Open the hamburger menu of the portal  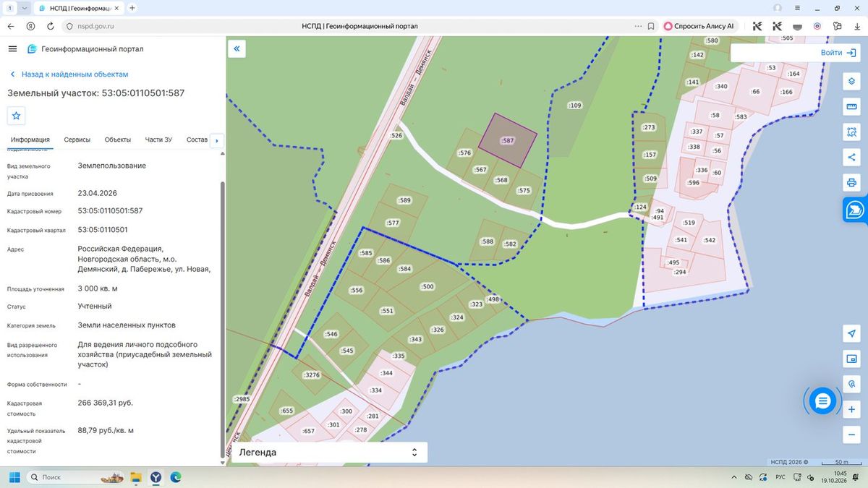(x=12, y=48)
